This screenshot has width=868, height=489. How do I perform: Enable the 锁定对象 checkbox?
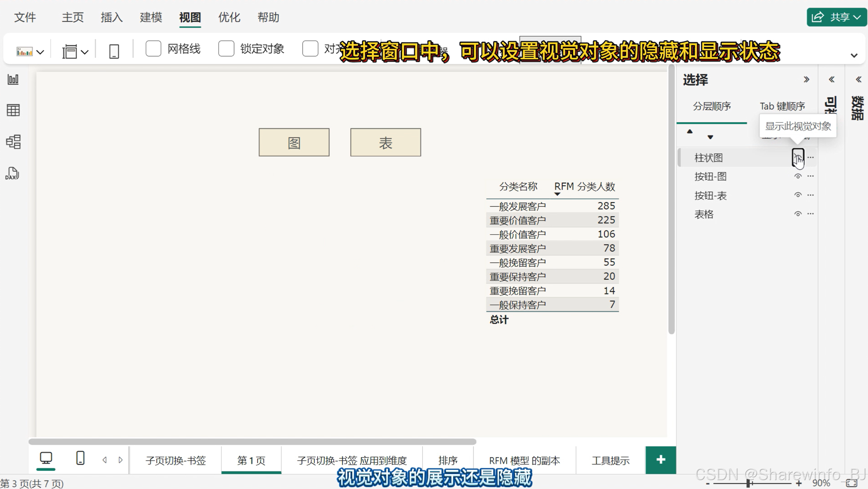coord(226,49)
